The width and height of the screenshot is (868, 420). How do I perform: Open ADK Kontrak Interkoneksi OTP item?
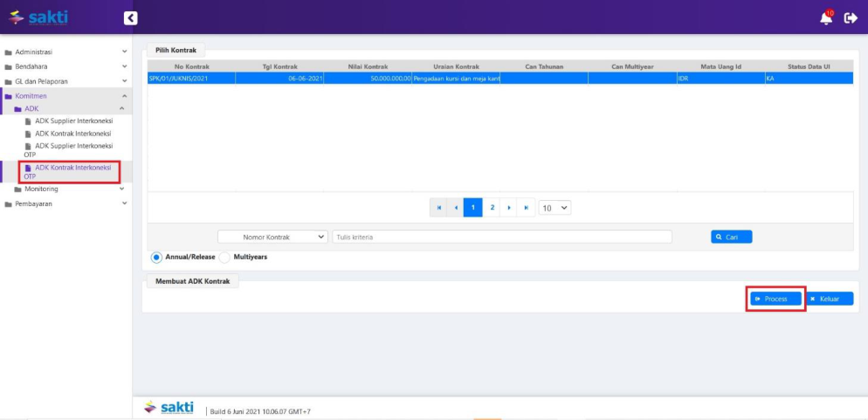[72, 171]
